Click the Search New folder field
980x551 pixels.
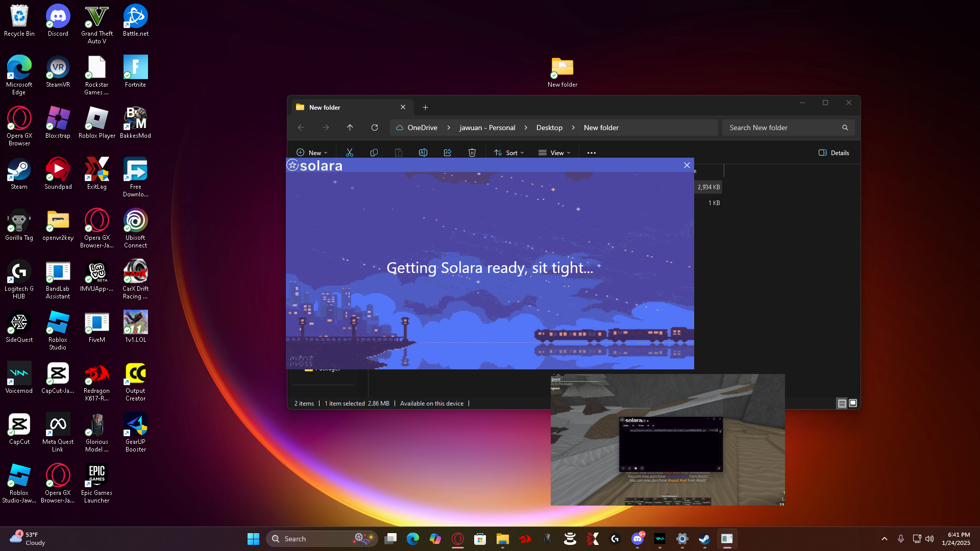tap(781, 128)
